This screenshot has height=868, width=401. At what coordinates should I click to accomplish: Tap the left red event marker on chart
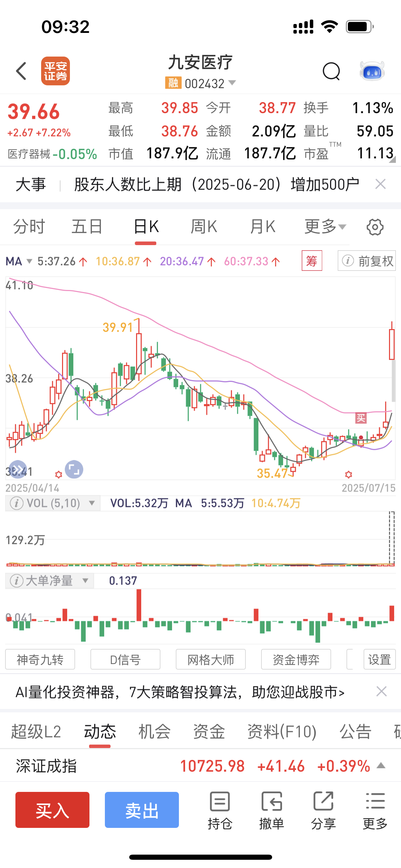click(x=59, y=474)
